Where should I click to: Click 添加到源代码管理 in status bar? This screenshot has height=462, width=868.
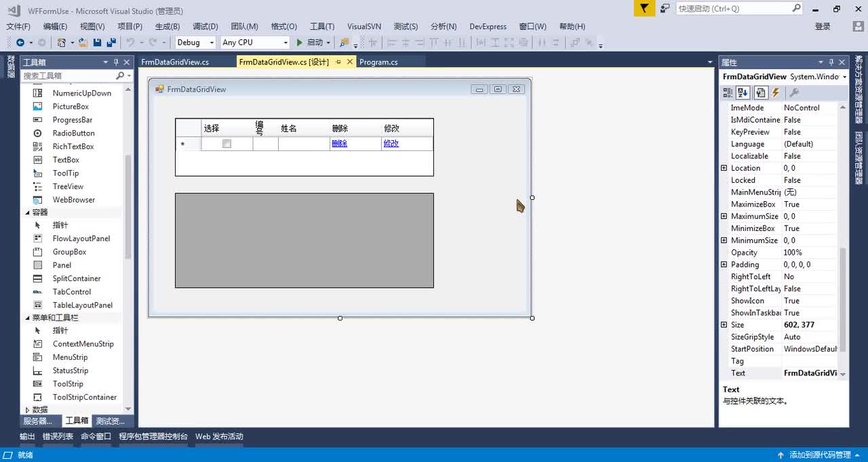point(819,455)
